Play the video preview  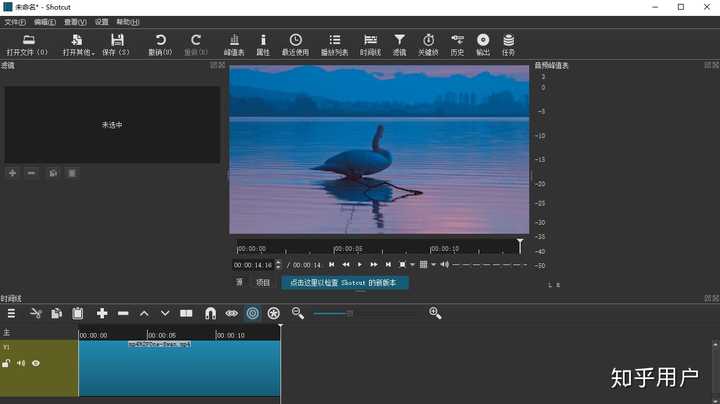click(x=360, y=264)
